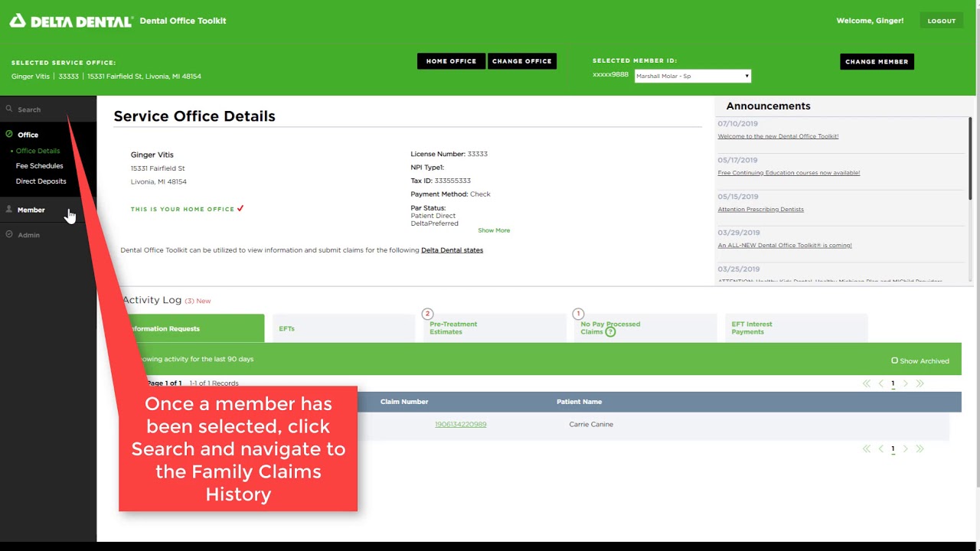The image size is (980, 551).
Task: Go to previous page using pagination below the table
Action: click(880, 448)
